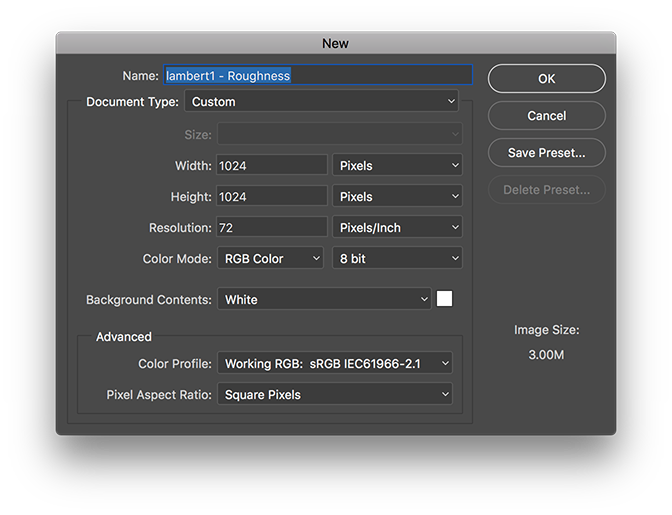
Task: Click the Name text field
Action: click(x=317, y=76)
